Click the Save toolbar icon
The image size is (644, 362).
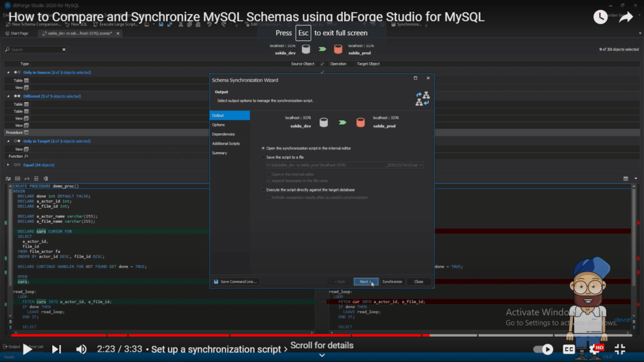pyautogui.click(x=161, y=25)
